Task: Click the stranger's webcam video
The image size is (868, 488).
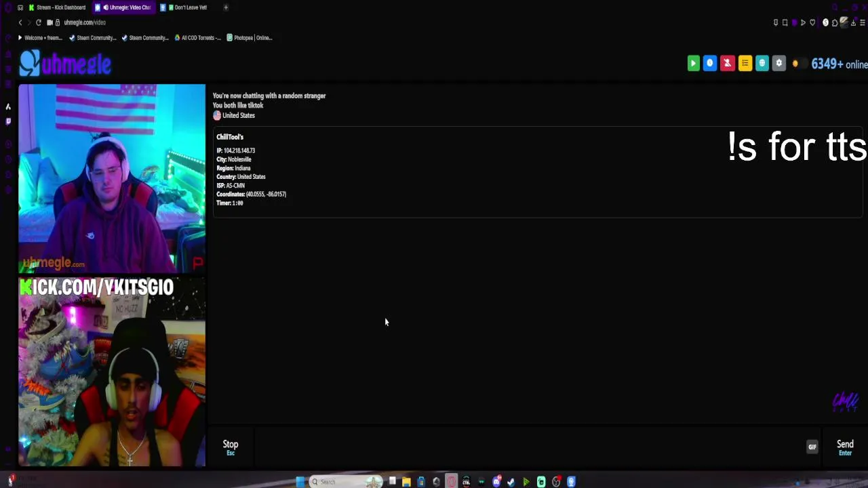Action: [x=112, y=178]
